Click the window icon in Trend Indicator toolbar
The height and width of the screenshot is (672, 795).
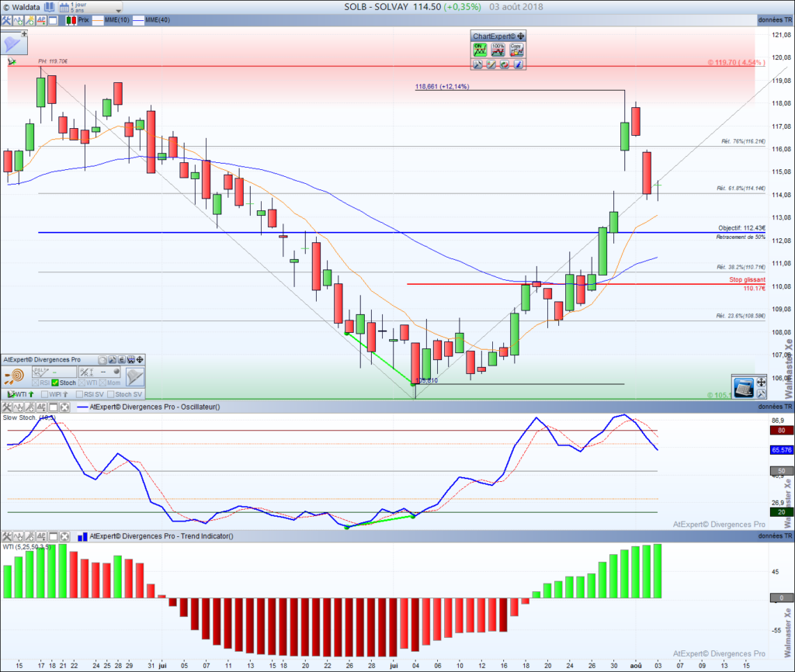click(x=54, y=536)
